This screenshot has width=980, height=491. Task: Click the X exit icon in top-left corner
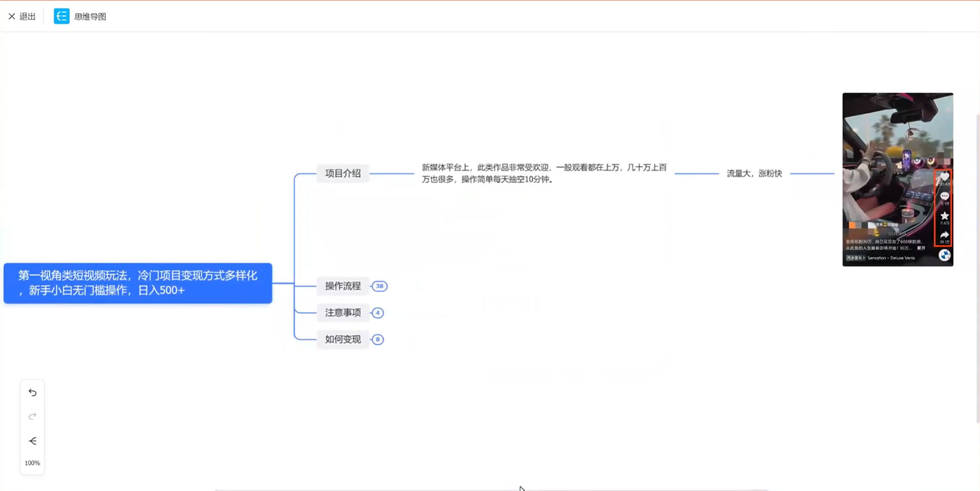[x=10, y=16]
